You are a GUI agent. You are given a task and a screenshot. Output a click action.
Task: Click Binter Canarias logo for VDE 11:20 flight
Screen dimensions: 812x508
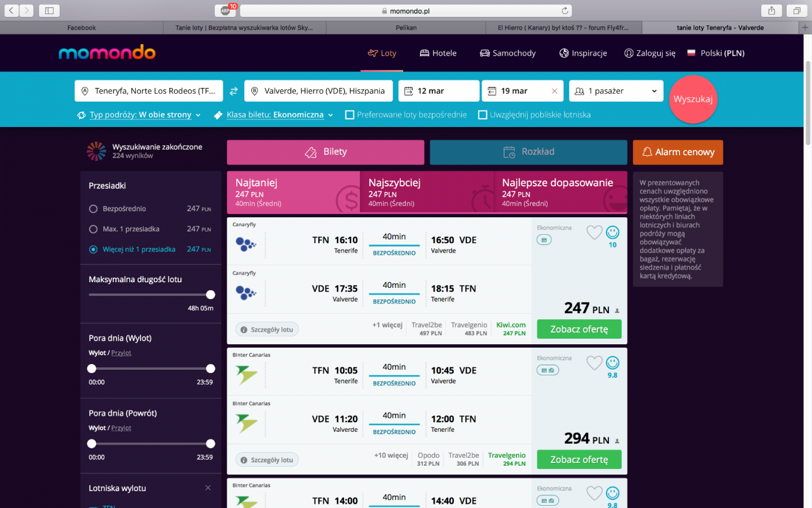click(x=246, y=423)
